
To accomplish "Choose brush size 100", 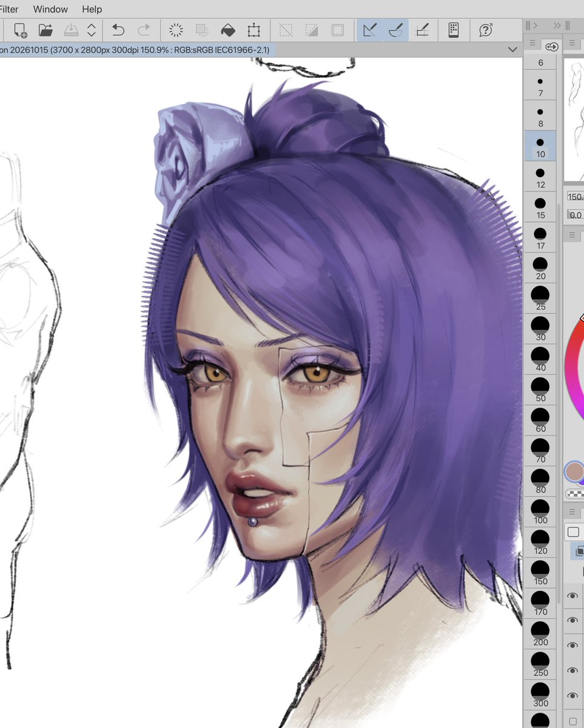I will (540, 511).
